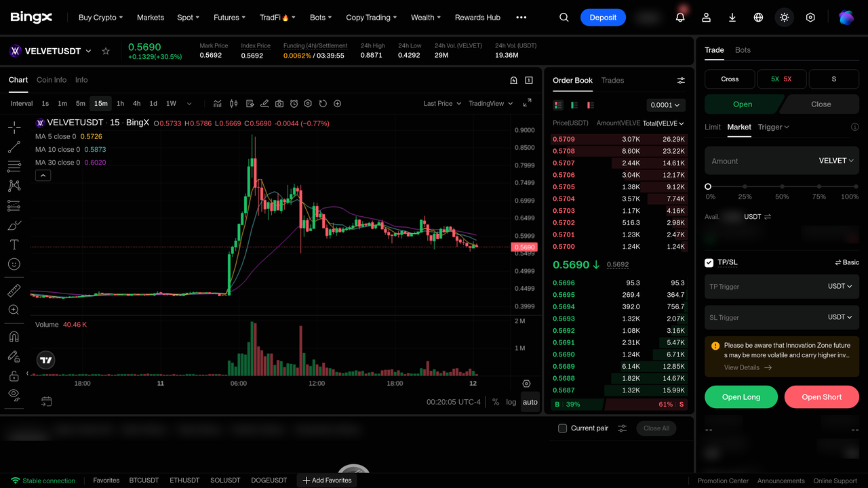The width and height of the screenshot is (868, 488).
Task: Open order book settings sliders icon
Action: click(681, 81)
